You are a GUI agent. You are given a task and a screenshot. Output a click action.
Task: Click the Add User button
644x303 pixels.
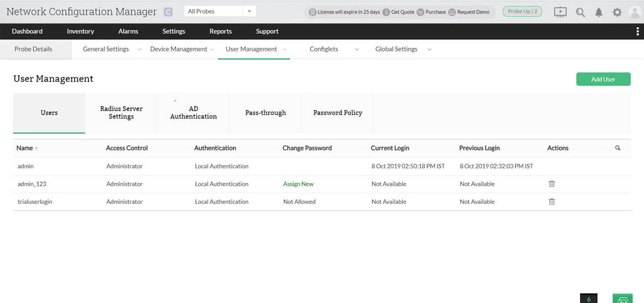click(x=603, y=80)
